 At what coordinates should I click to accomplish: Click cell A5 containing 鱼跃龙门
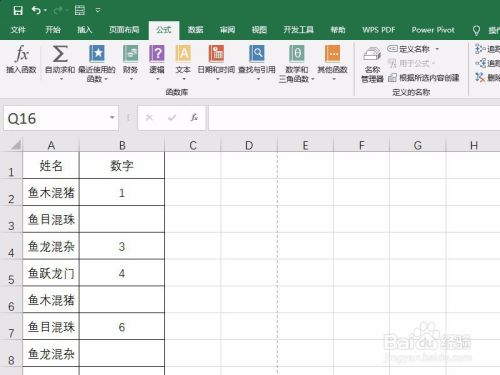click(x=51, y=273)
